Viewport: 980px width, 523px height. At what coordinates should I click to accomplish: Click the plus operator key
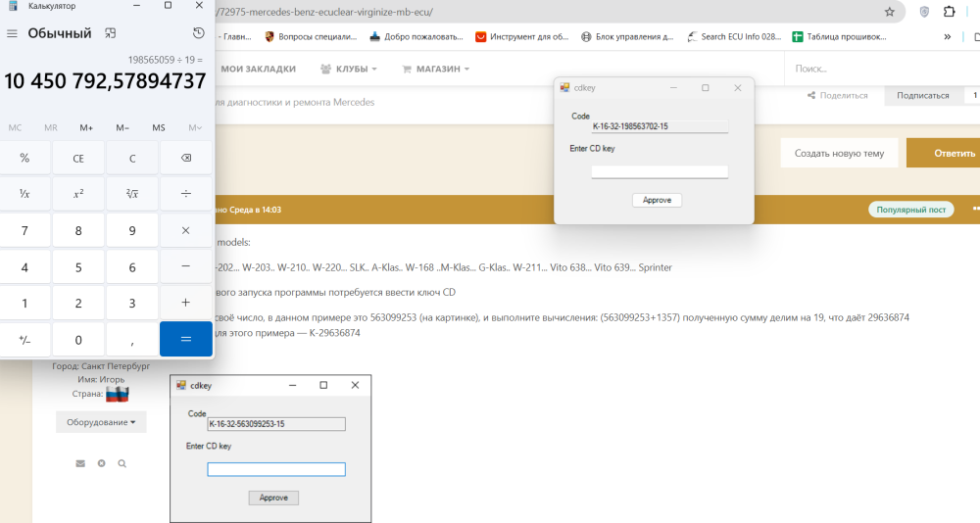click(185, 303)
